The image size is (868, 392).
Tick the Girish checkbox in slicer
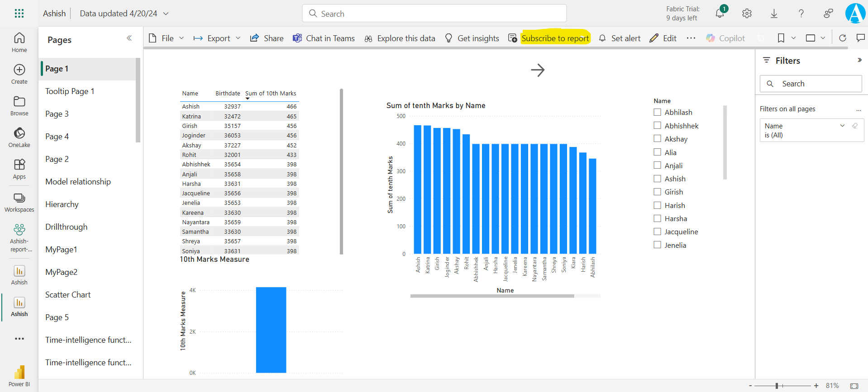coord(658,192)
